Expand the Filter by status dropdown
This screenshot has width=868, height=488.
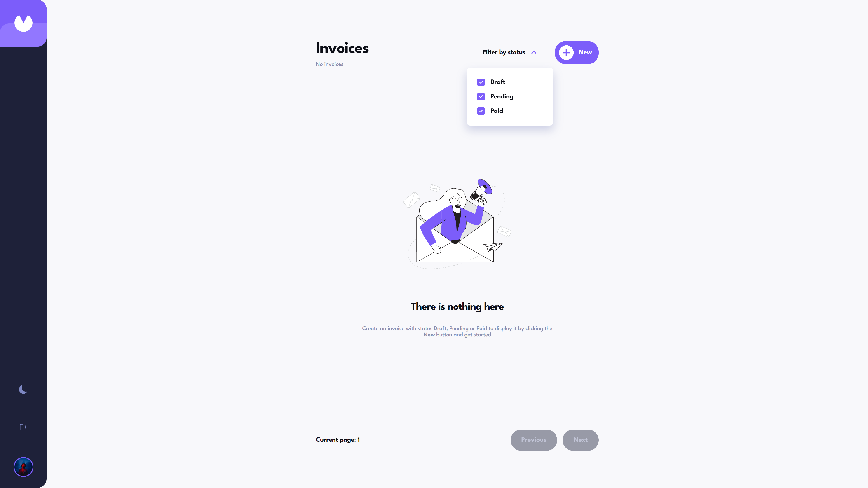coord(510,52)
